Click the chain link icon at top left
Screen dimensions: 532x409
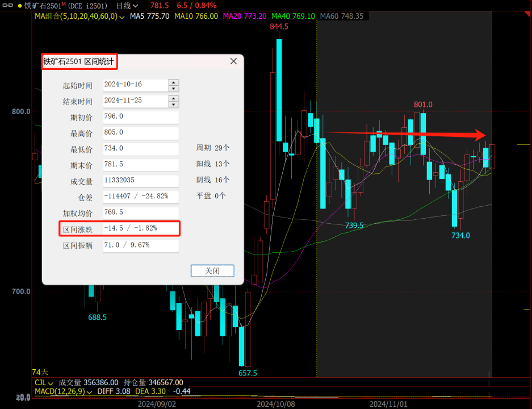(x=7, y=6)
